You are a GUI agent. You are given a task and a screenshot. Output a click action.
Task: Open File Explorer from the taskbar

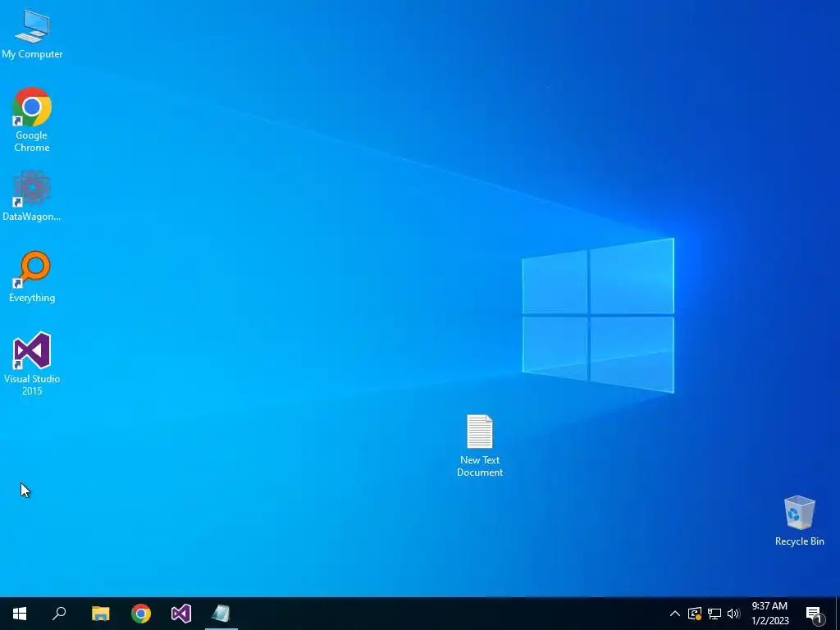pos(100,614)
